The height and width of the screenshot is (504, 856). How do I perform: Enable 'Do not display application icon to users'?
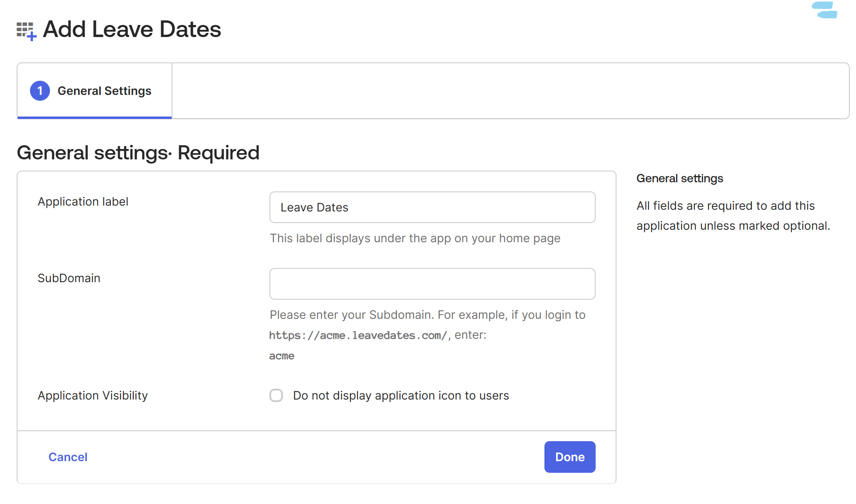pyautogui.click(x=276, y=395)
